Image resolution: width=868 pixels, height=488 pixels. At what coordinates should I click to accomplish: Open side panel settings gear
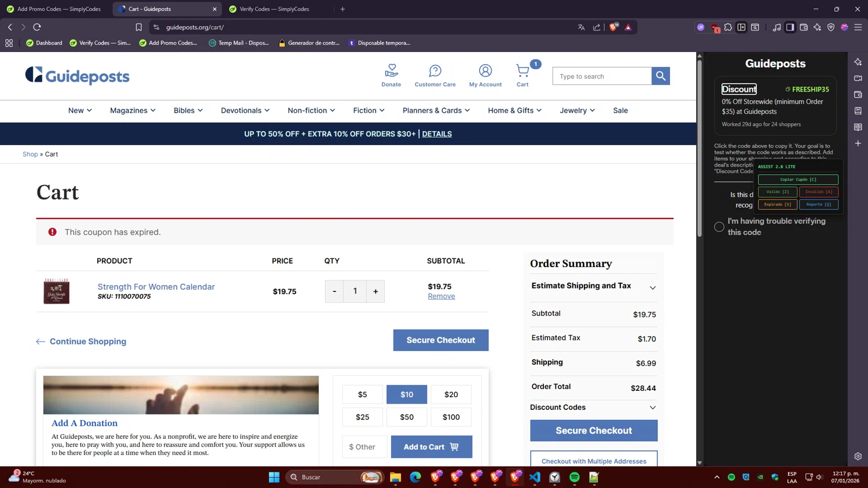858,456
